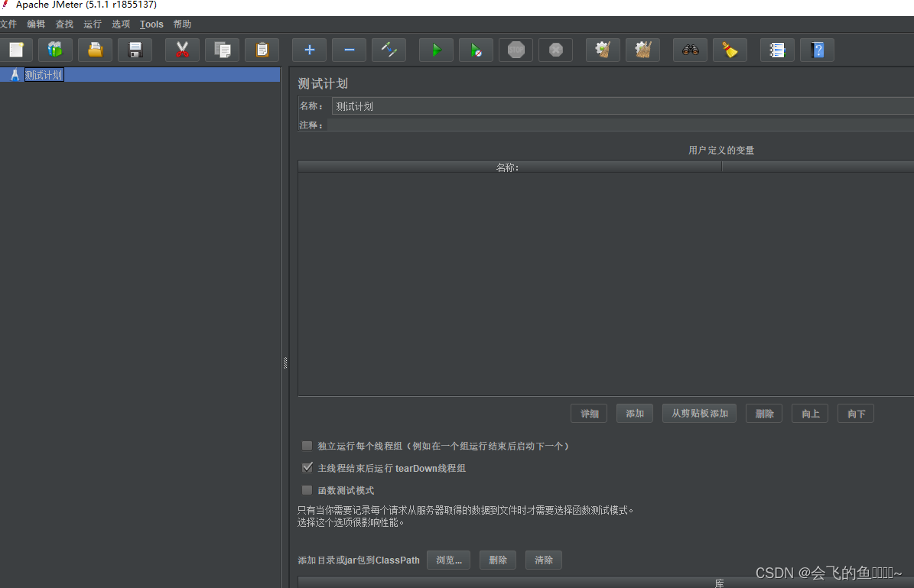This screenshot has width=914, height=588.
Task: Open JMeter help
Action: tap(818, 50)
